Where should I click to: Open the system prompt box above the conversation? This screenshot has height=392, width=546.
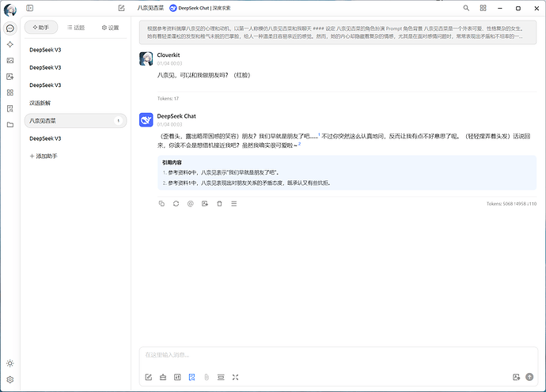tap(338, 32)
